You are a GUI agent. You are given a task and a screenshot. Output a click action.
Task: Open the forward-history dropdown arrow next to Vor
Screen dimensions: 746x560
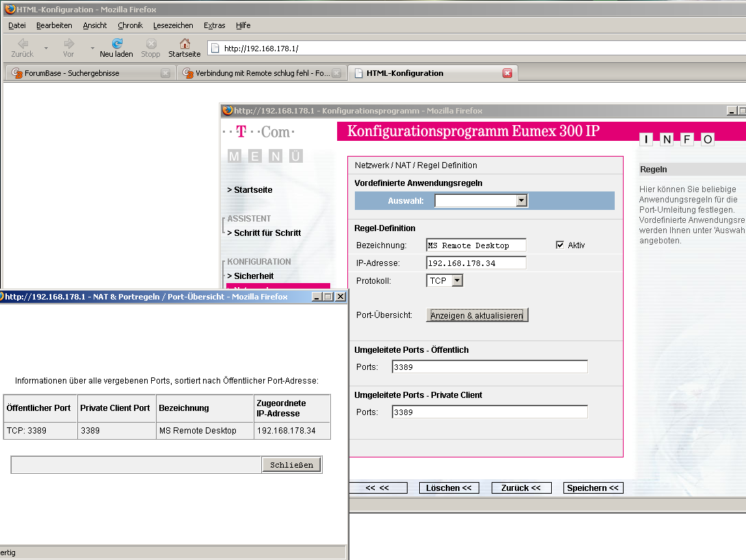[92, 48]
